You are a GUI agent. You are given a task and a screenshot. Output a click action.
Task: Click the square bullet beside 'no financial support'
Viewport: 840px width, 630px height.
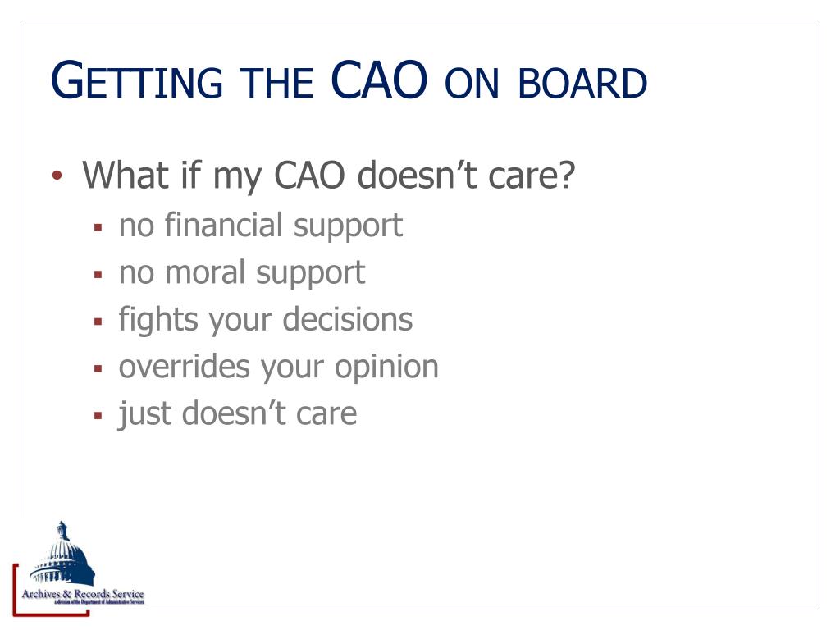click(98, 228)
